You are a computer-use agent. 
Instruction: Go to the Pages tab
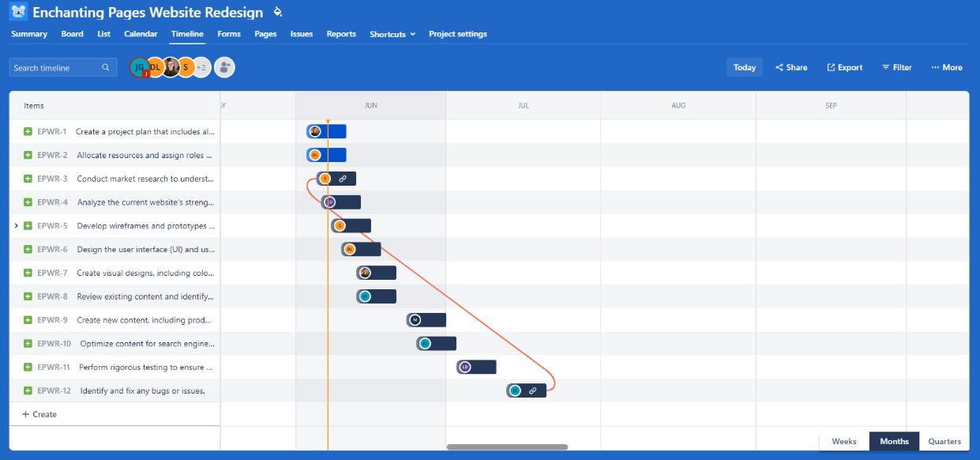[x=265, y=34]
